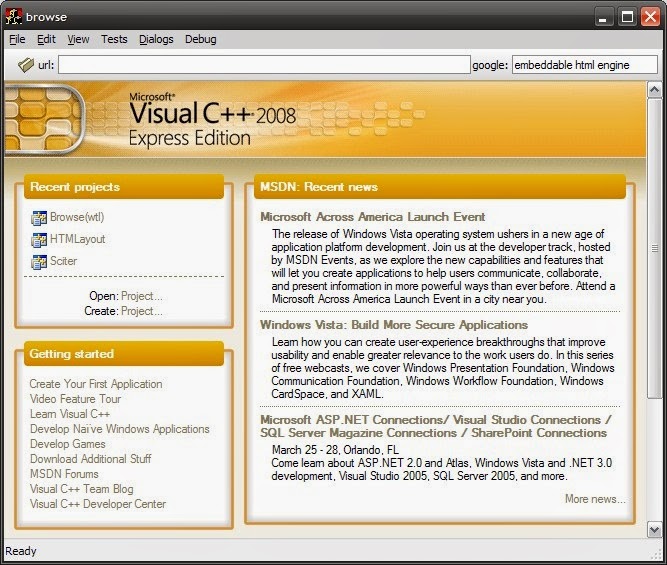Open Visual C++ Team Blog link
This screenshot has width=667, height=565.
pos(82,489)
